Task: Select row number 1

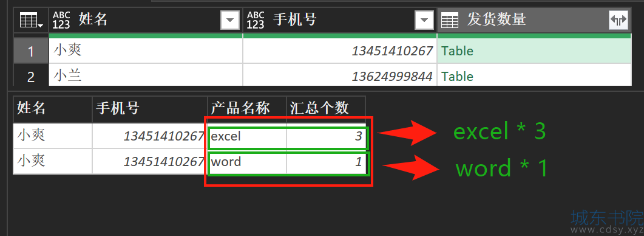Action: pyautogui.click(x=31, y=51)
